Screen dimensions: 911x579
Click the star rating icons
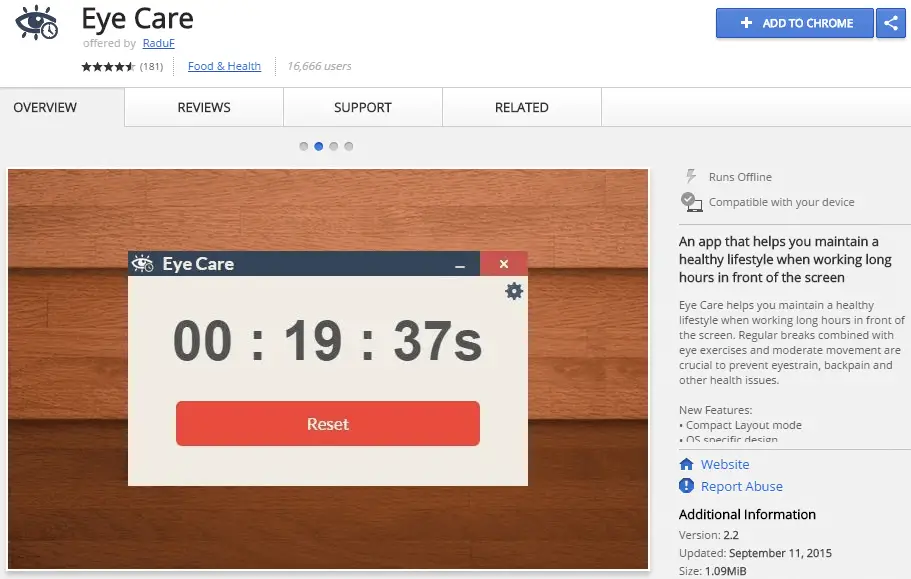[x=109, y=66]
